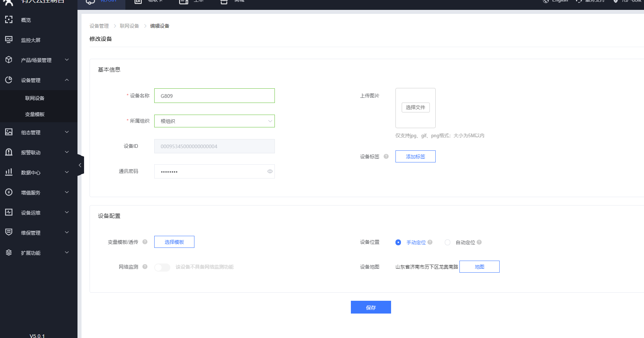Click the 添加标签 button
The width and height of the screenshot is (644, 338).
pos(415,157)
